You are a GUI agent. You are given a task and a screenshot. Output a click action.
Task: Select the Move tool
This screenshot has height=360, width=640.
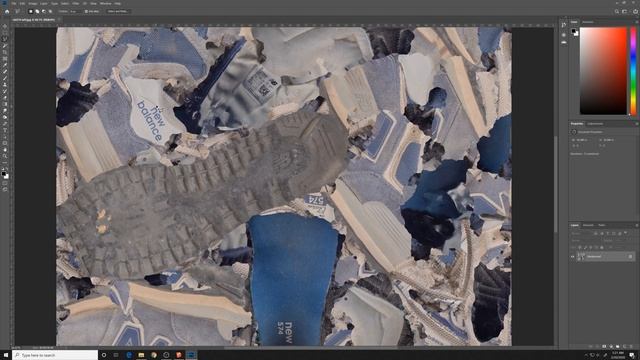(x=5, y=26)
